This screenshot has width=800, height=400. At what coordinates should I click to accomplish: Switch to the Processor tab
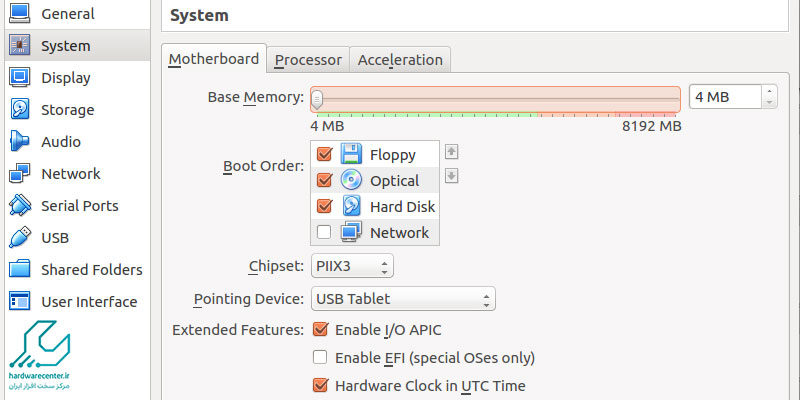(309, 60)
